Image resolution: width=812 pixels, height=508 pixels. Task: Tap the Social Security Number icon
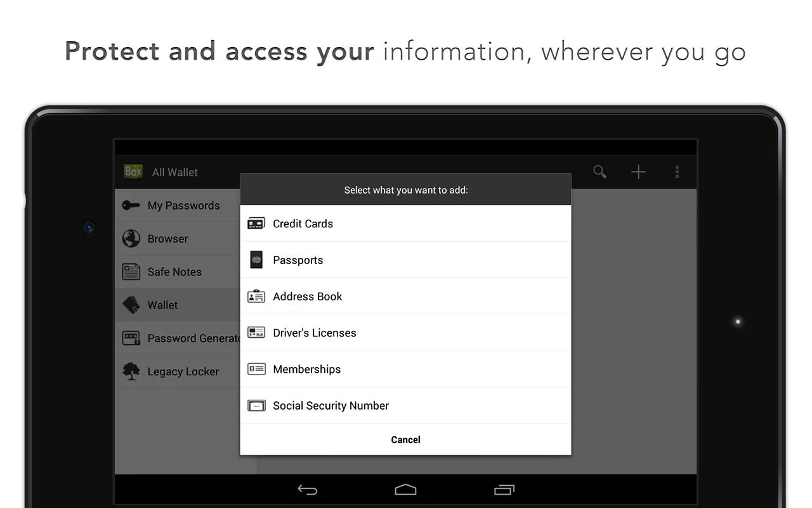(x=256, y=406)
